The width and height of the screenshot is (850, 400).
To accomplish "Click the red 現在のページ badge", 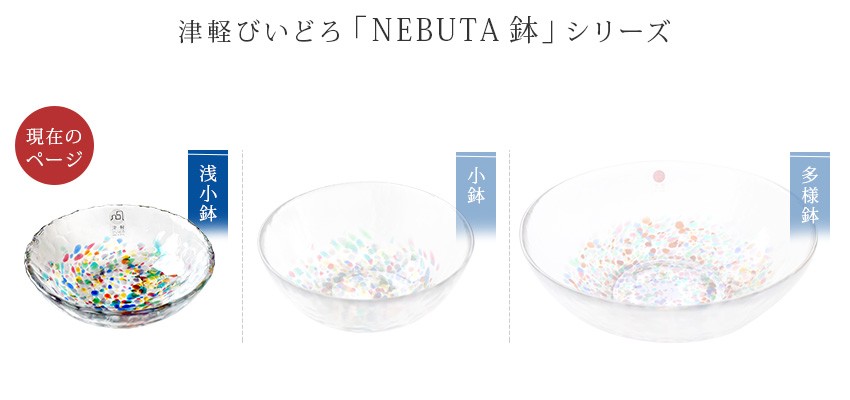I will pyautogui.click(x=54, y=145).
